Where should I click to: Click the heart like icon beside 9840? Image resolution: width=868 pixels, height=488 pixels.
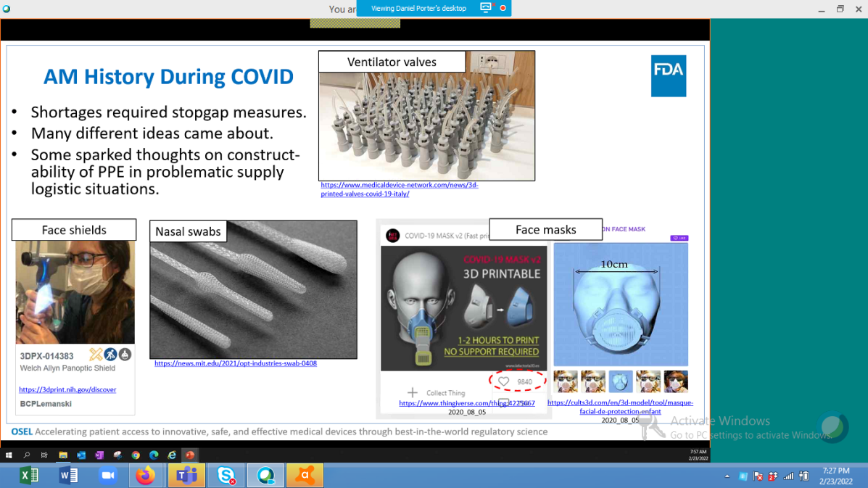[504, 381]
